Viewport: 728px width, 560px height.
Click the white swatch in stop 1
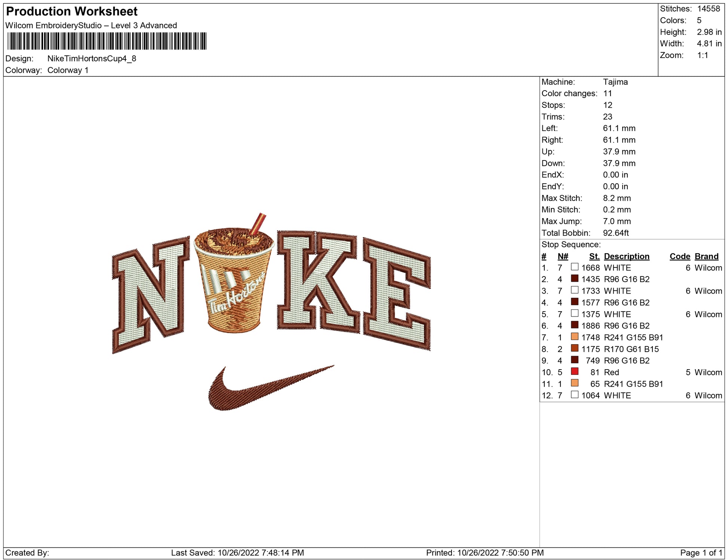click(x=575, y=267)
